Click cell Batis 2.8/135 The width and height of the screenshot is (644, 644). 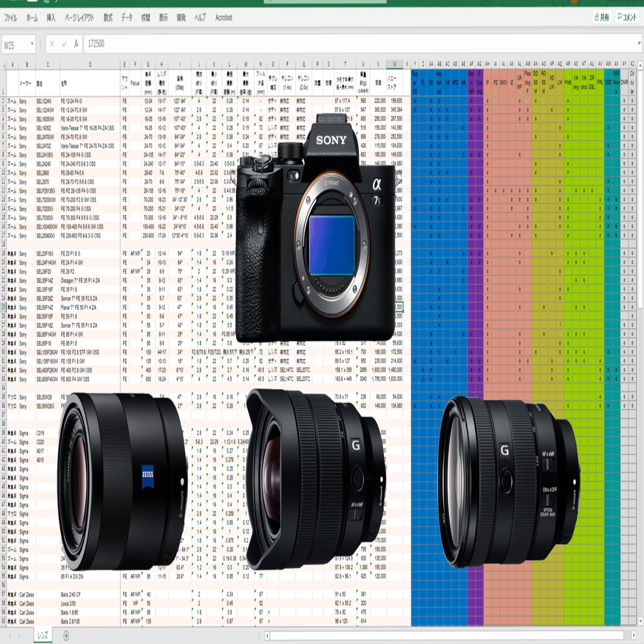(x=90, y=622)
